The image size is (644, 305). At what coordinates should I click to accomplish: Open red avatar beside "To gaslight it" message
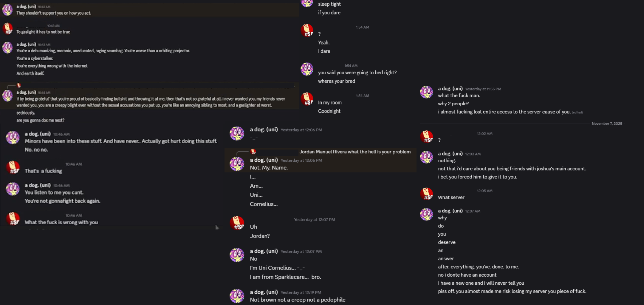tap(7, 29)
